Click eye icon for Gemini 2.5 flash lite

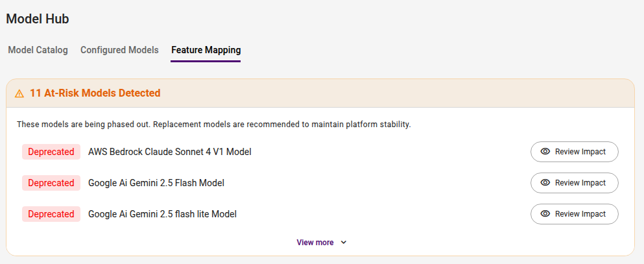545,214
